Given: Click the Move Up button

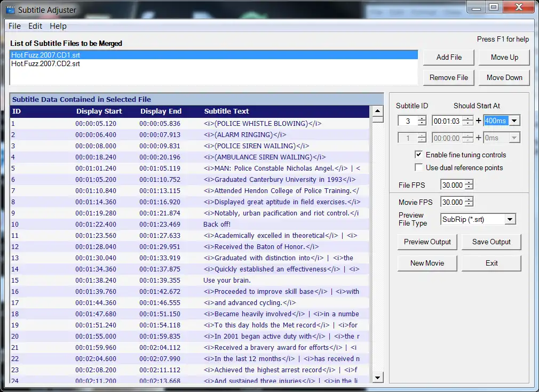Looking at the screenshot, I should (x=504, y=58).
